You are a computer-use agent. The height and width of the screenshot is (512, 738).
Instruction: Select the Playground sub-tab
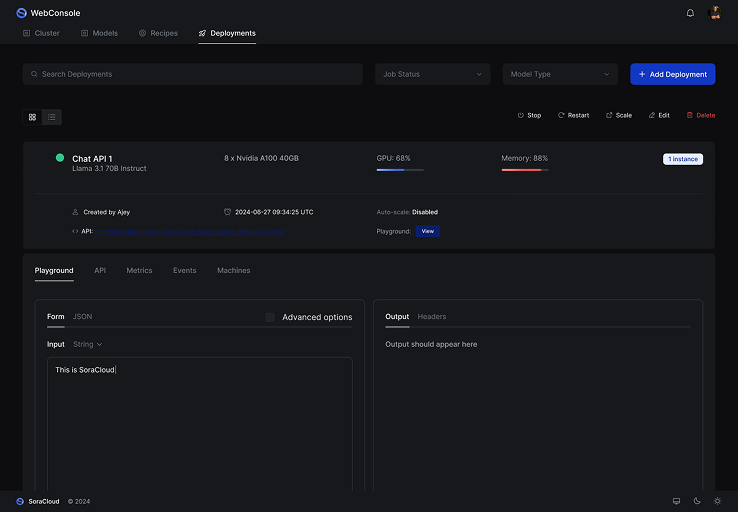(54, 271)
